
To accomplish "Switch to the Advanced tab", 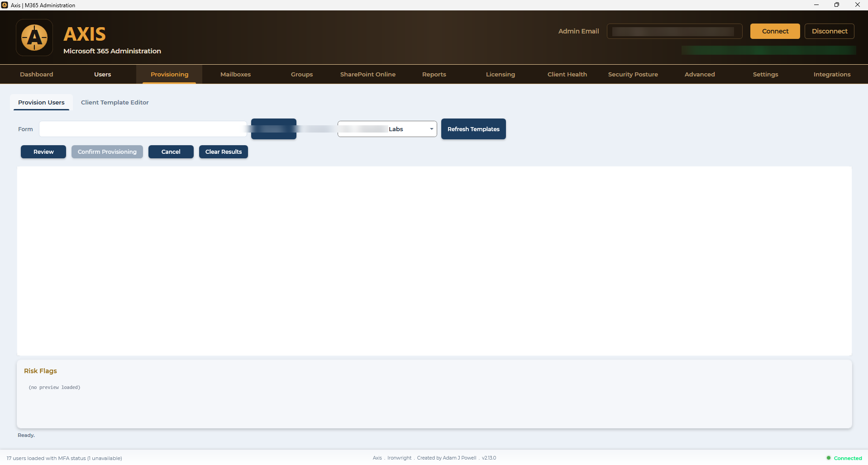I will (x=700, y=74).
